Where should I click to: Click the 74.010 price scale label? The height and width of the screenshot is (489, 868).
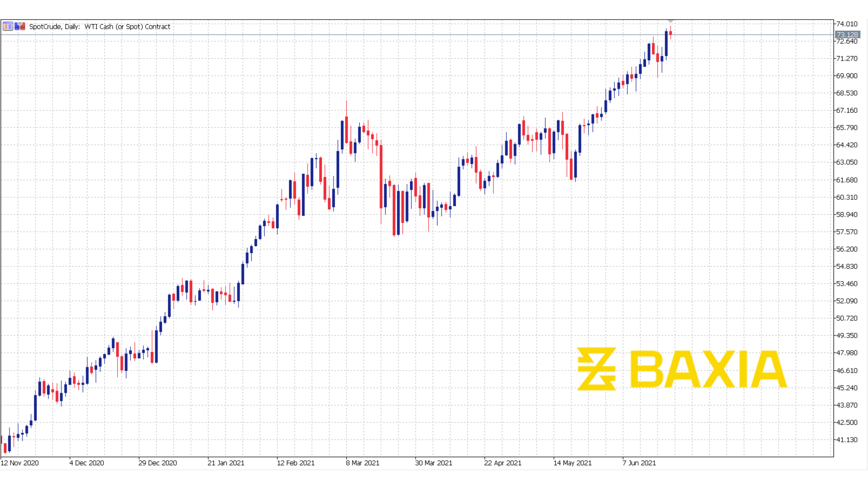(847, 24)
